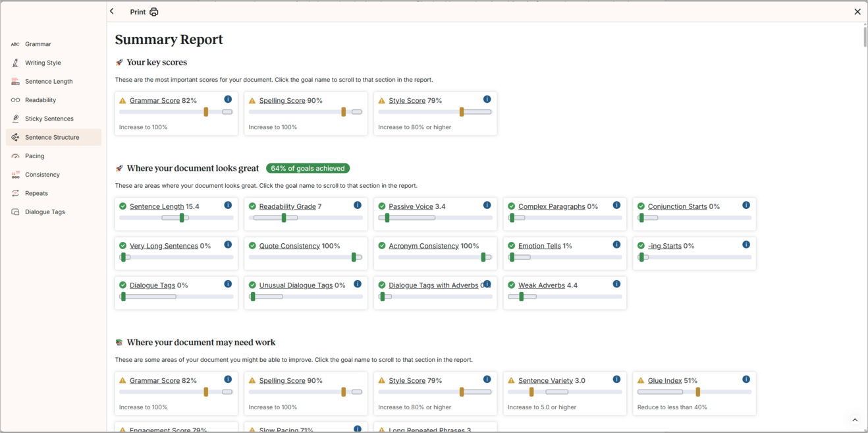
Task: Click info icon on Passive Voice card
Action: 487,205
